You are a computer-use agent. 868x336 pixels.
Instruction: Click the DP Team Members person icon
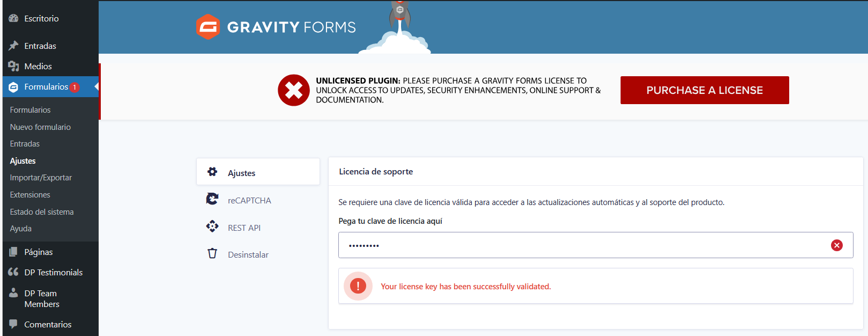tap(13, 293)
